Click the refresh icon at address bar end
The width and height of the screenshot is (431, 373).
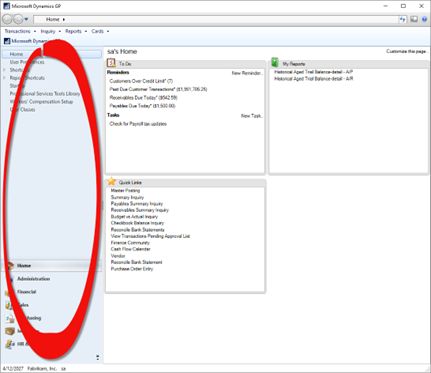pyautogui.click(x=403, y=19)
